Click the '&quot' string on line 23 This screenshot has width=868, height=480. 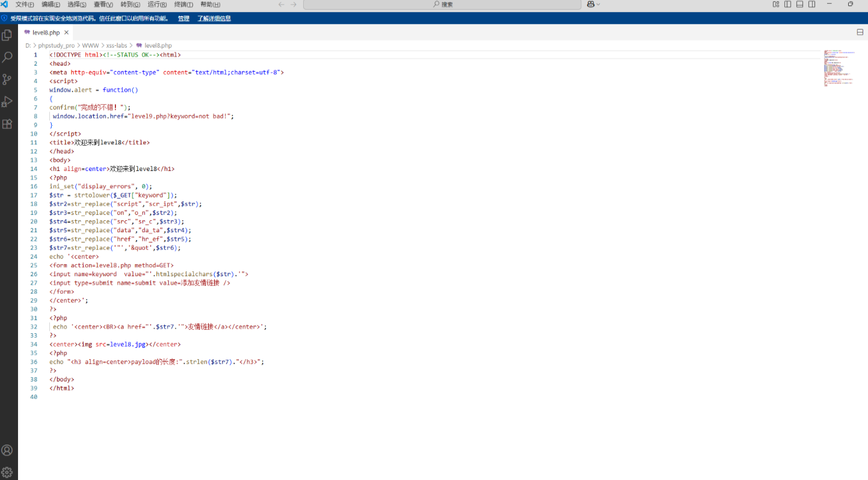point(140,248)
